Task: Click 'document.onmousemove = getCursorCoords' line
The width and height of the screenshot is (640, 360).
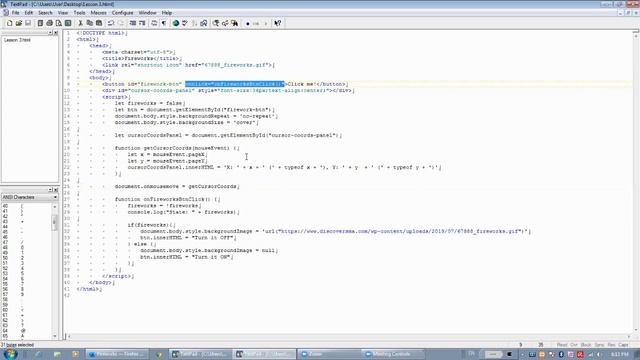Action: click(177, 187)
